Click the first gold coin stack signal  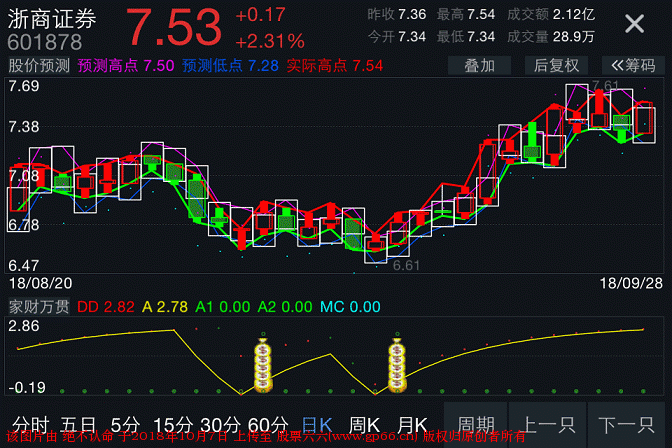coord(263,364)
